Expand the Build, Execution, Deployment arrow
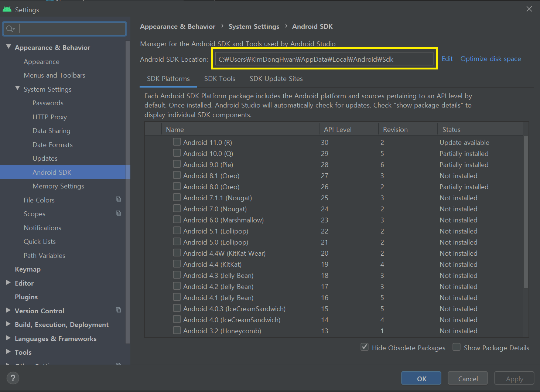Screen dimensions: 540x392 point(8,324)
